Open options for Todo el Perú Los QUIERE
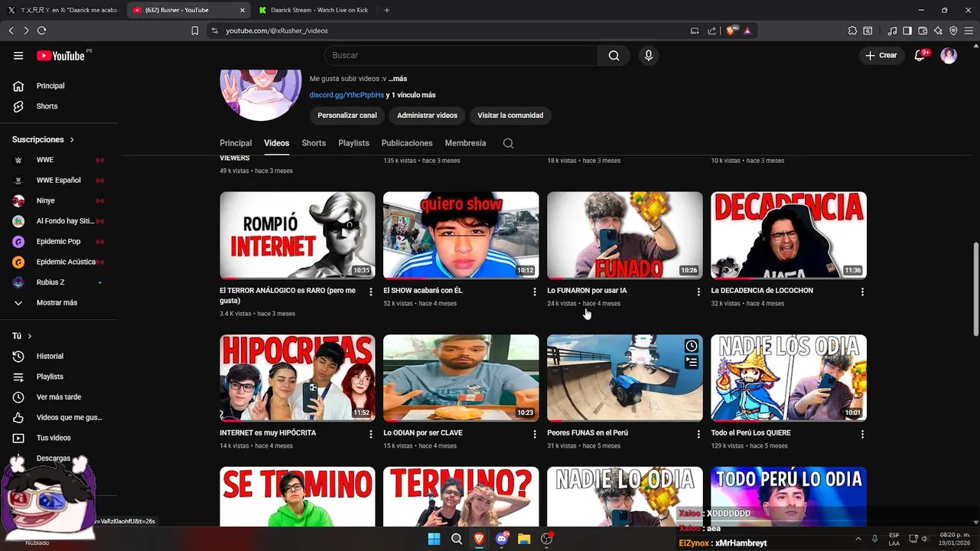Screen dimensions: 980x551 tap(862, 434)
